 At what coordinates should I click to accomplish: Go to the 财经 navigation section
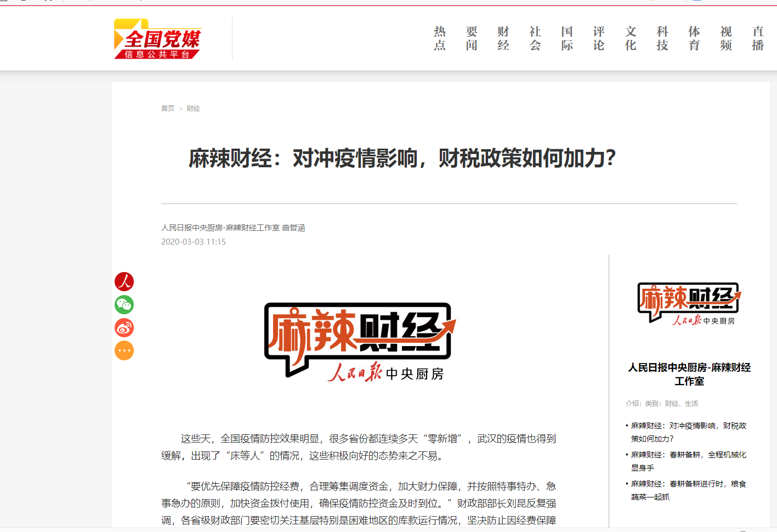pyautogui.click(x=503, y=38)
